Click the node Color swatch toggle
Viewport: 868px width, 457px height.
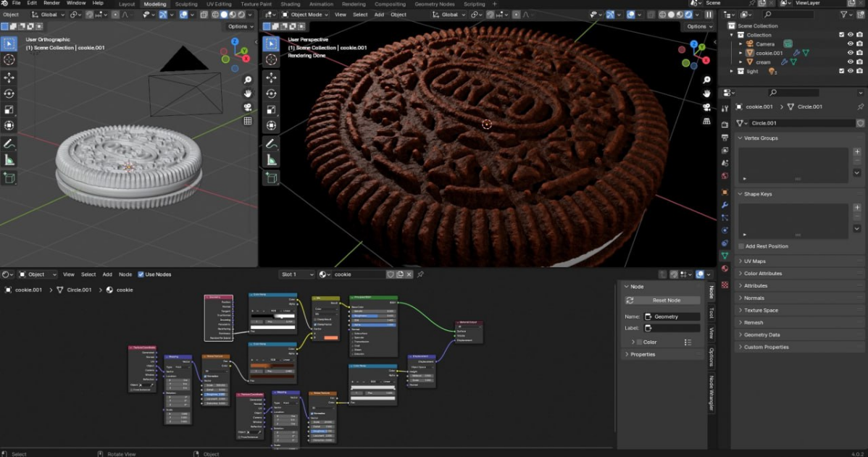[x=639, y=343]
